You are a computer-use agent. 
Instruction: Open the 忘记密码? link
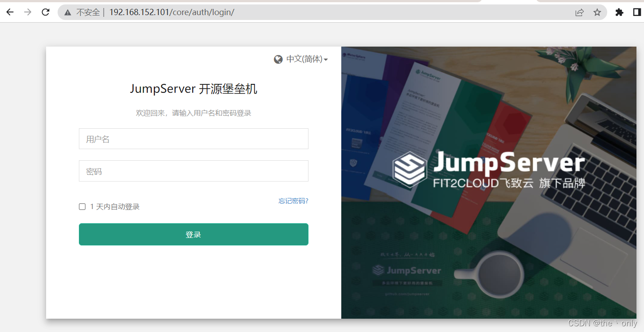pos(293,201)
